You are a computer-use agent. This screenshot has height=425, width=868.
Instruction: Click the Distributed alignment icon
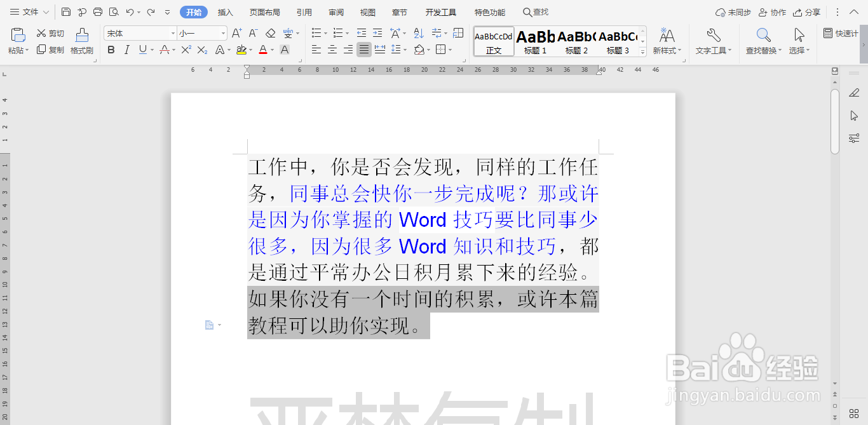(380, 50)
